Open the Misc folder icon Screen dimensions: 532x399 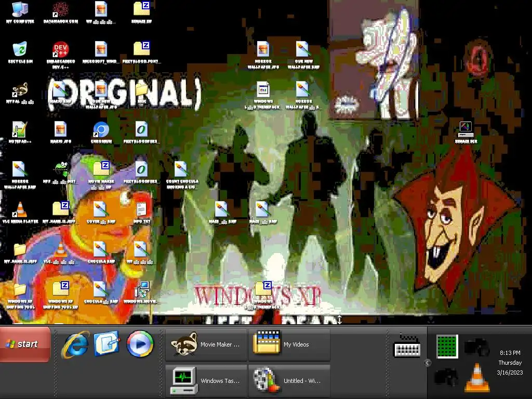141,92
